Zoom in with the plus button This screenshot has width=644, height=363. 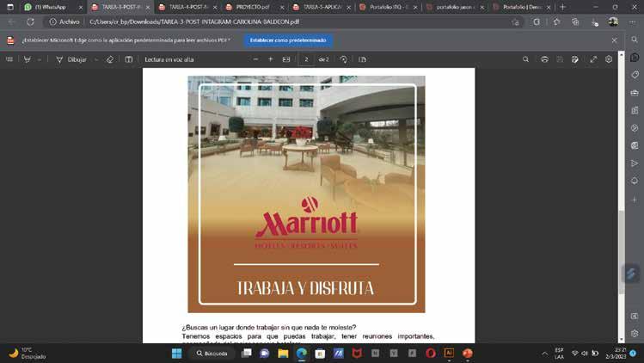[270, 59]
